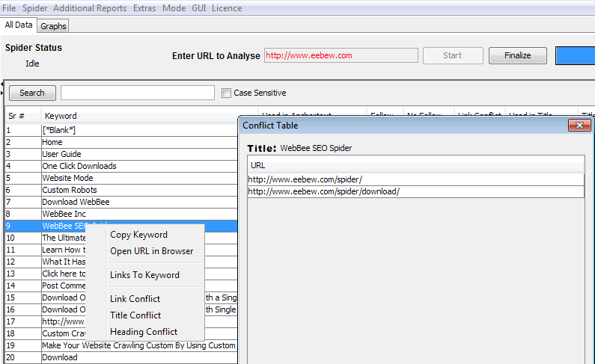Select the Download WebBee keyword row
The width and height of the screenshot is (595, 364).
pyautogui.click(x=121, y=202)
